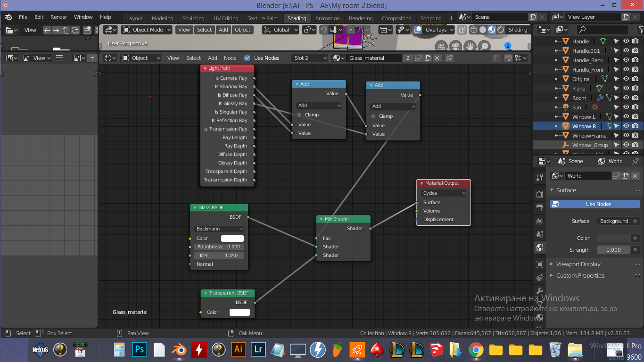This screenshot has width=644, height=362.
Task: Click the viewport pan hand icon
Action: (x=470, y=46)
